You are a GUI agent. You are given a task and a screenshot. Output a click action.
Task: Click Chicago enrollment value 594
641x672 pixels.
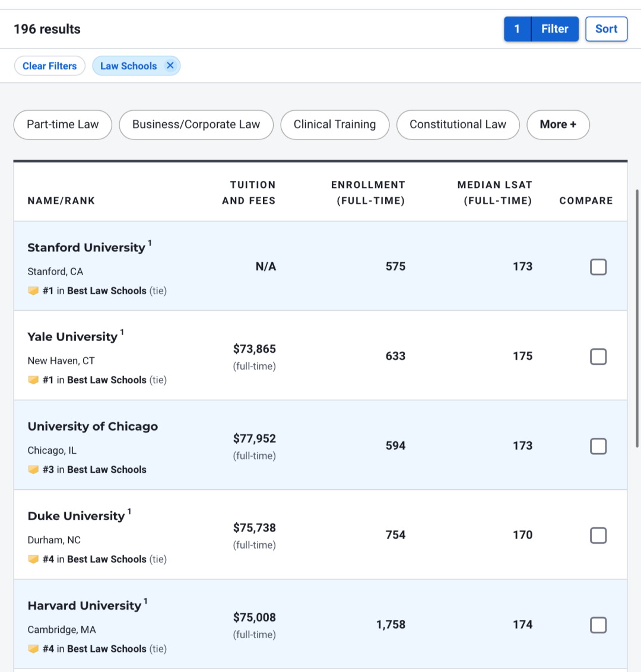coord(395,445)
